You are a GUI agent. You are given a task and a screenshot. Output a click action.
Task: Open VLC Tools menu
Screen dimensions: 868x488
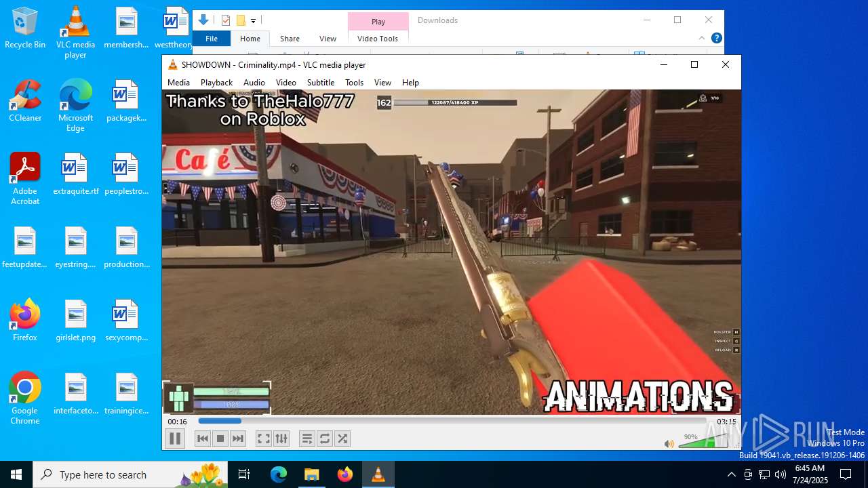(354, 82)
